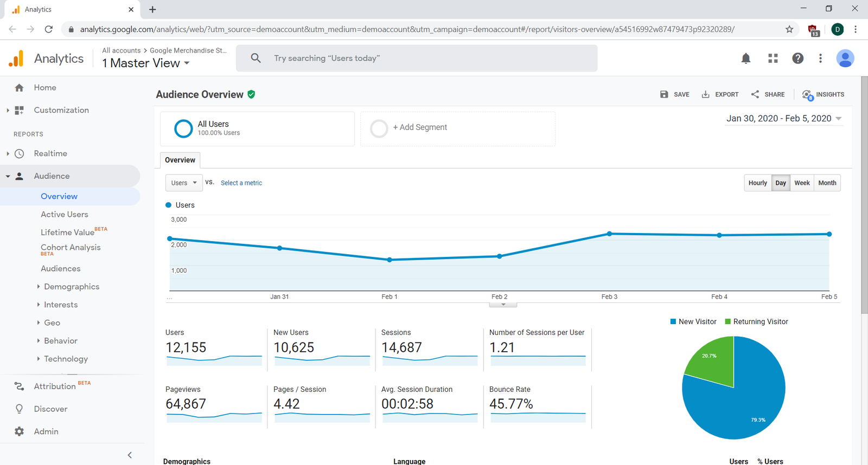Open the Users metric dropdown

(x=184, y=183)
